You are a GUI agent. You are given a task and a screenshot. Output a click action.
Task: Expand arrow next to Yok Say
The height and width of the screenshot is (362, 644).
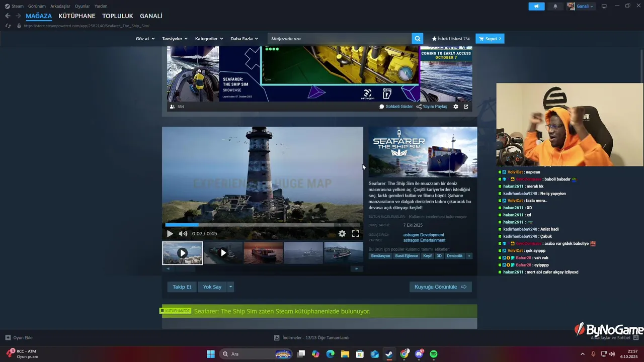tap(231, 287)
